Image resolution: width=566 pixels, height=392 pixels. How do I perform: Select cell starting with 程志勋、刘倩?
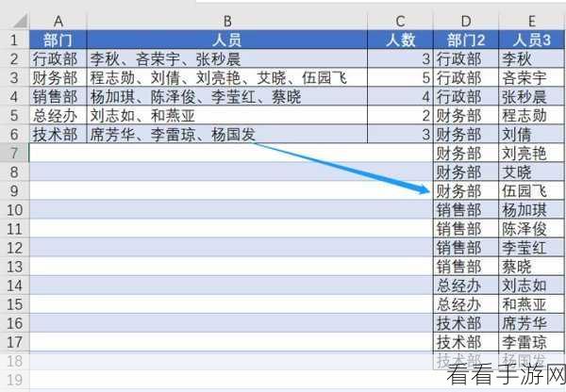227,77
